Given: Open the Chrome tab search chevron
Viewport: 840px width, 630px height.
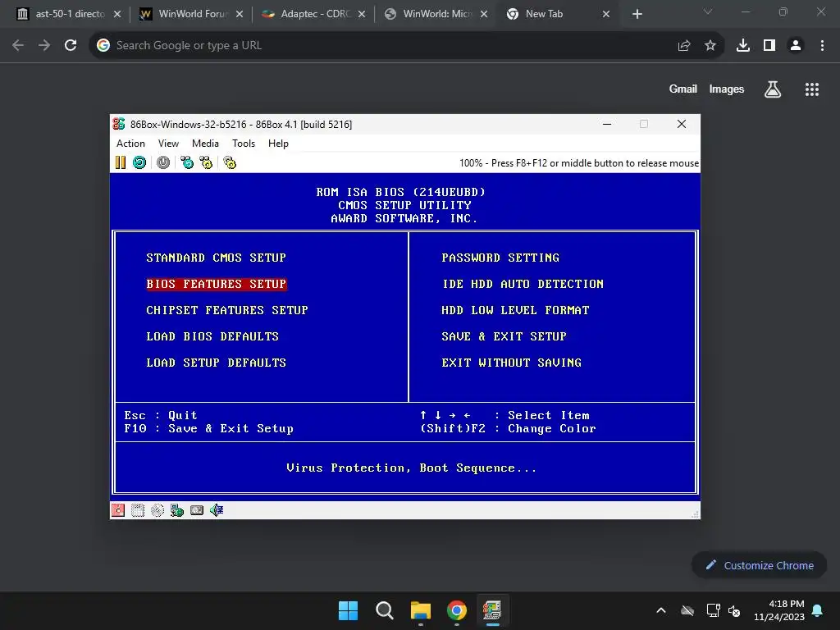Looking at the screenshot, I should point(708,11).
